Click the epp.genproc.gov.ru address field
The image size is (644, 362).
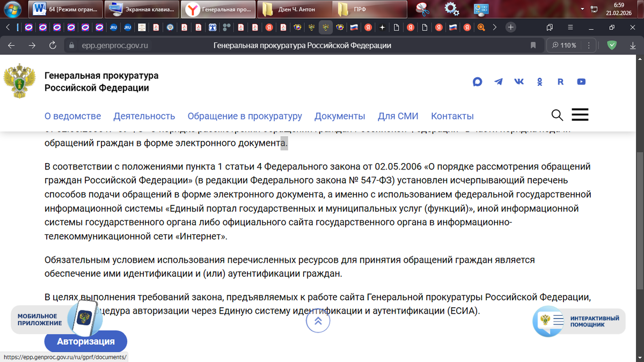114,46
